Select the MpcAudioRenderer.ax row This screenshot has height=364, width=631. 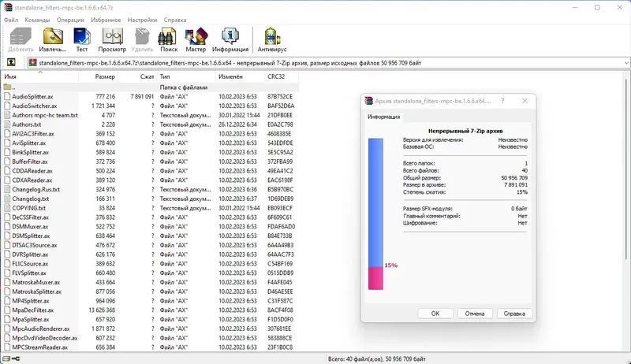tap(151, 329)
